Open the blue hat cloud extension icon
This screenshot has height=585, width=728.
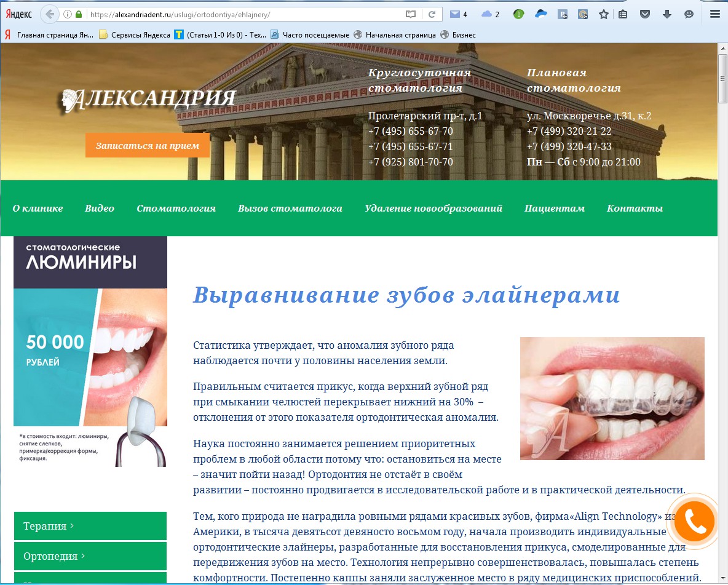tap(541, 14)
